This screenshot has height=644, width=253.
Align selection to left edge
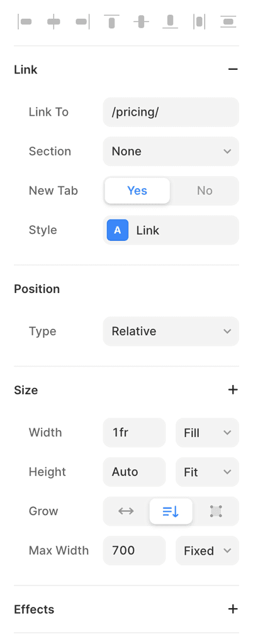tap(25, 22)
